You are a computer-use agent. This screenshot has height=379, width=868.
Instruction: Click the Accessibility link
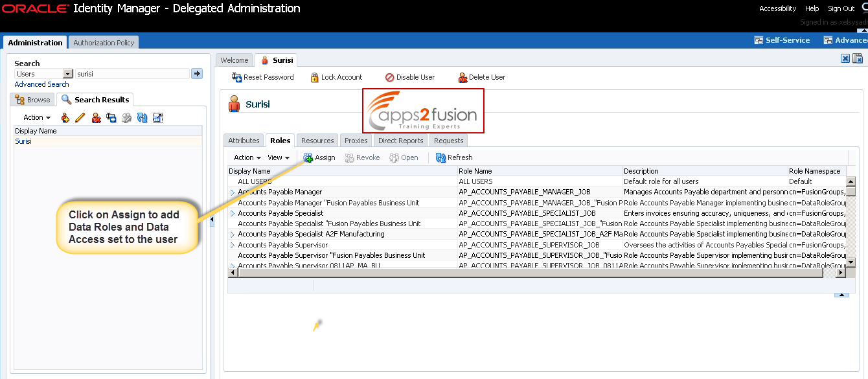point(777,8)
